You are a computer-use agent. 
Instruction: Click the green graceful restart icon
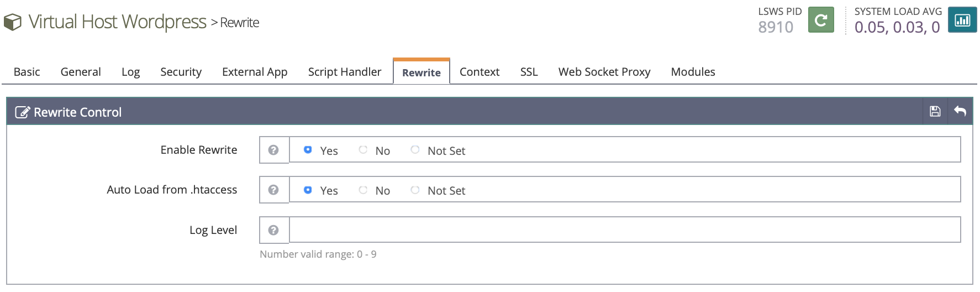point(820,20)
